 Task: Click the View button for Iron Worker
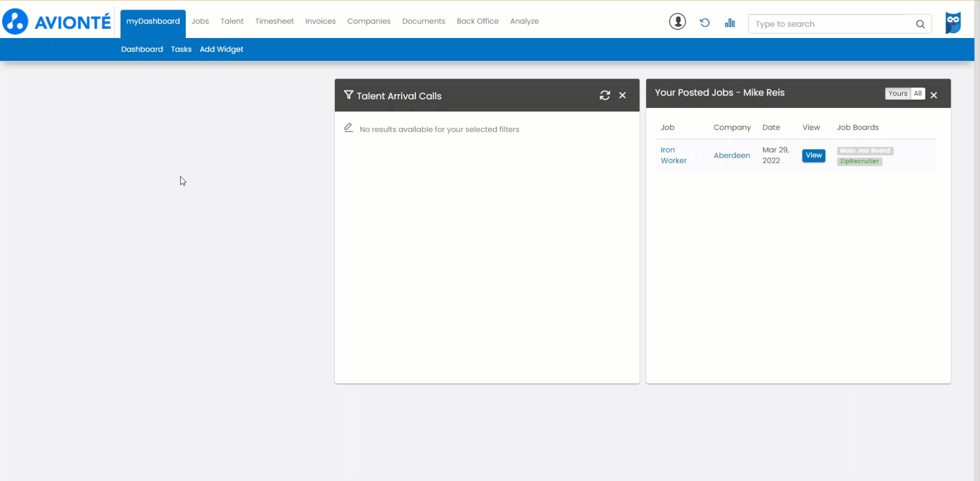814,155
